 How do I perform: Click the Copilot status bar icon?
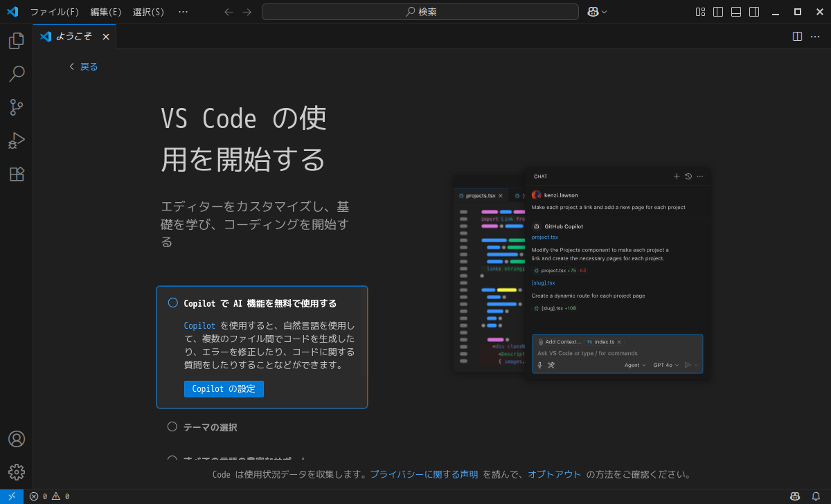coord(795,496)
